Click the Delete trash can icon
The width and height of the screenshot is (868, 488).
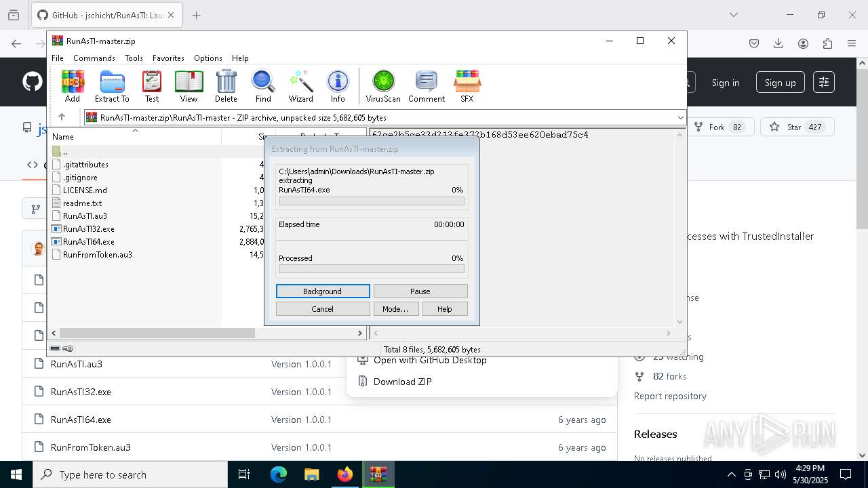tap(226, 86)
